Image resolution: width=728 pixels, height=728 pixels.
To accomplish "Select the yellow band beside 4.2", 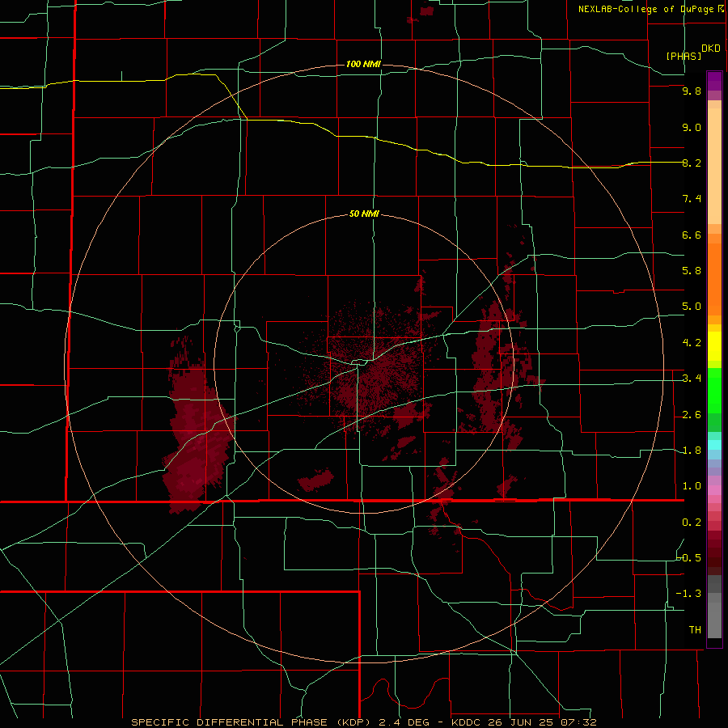I will pyautogui.click(x=714, y=346).
